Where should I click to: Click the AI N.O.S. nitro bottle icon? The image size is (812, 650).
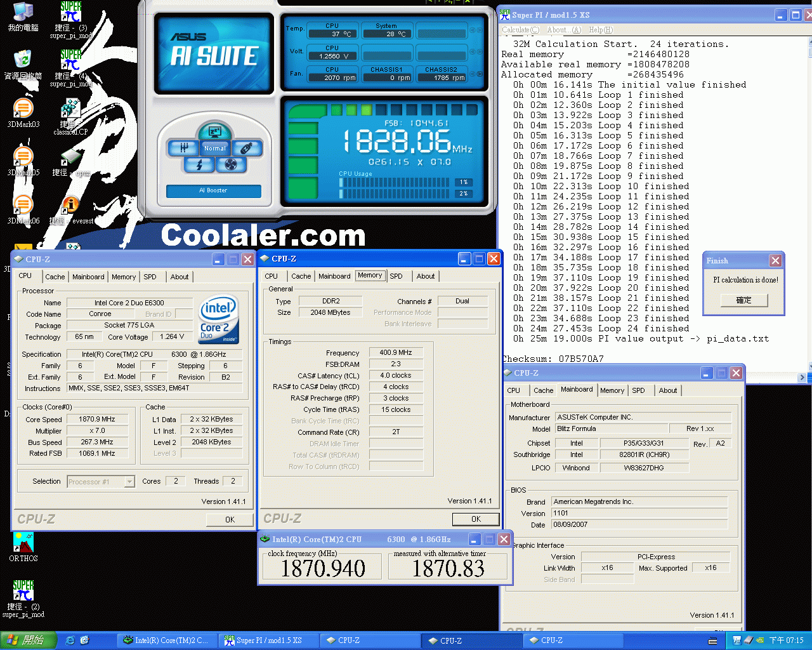coord(247,148)
